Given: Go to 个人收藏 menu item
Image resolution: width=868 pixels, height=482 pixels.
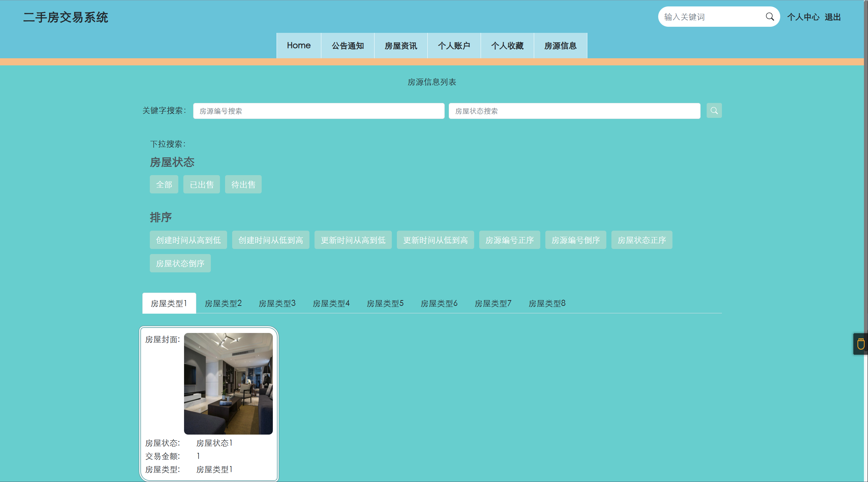Looking at the screenshot, I should (507, 46).
